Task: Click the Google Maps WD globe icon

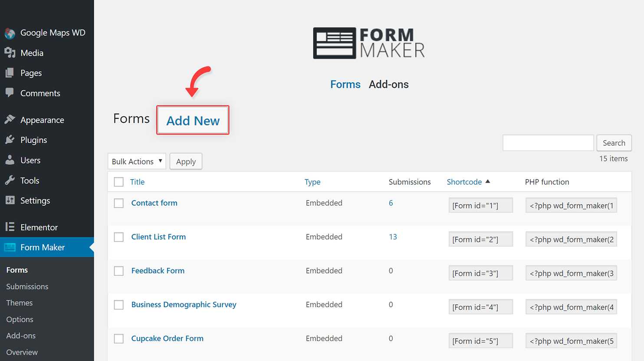Action: tap(10, 33)
